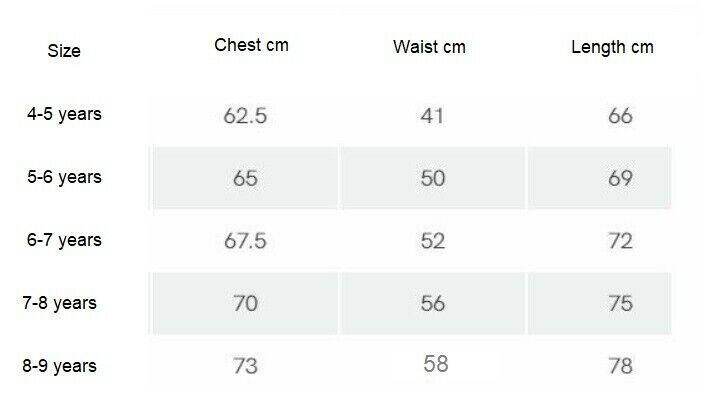This screenshot has width=713, height=408.
Task: Click the waist value 50 cell
Action: [432, 179]
